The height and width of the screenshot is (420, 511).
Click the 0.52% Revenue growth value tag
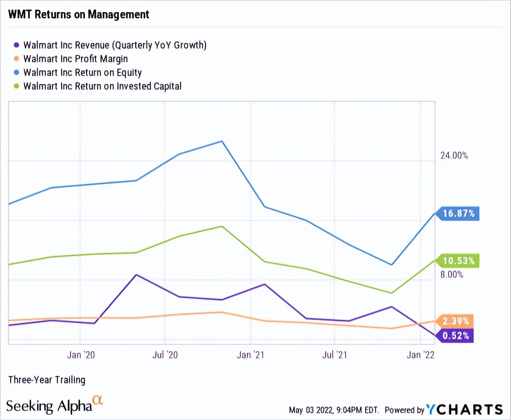pyautogui.click(x=455, y=336)
